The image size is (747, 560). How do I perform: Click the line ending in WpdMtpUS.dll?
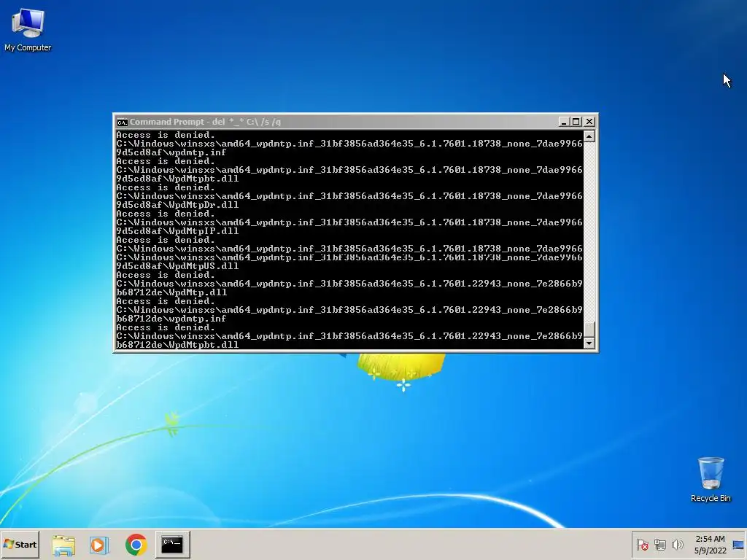(177, 266)
